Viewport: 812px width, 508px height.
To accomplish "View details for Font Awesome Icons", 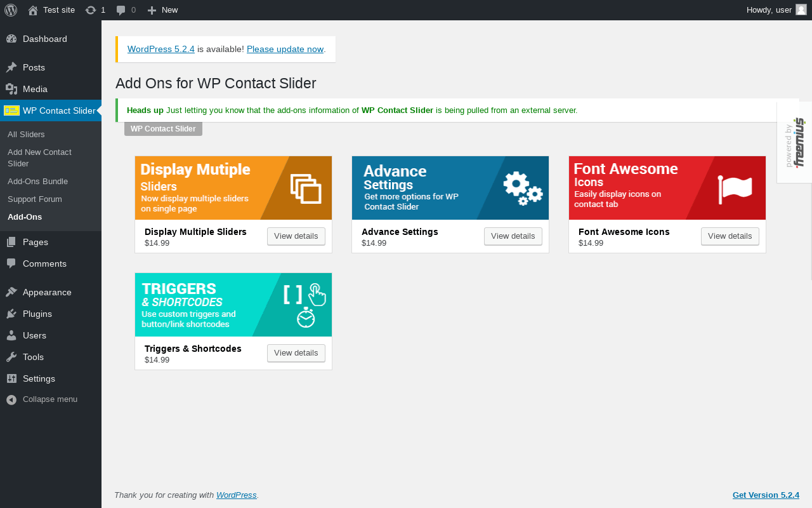I will coord(730,236).
